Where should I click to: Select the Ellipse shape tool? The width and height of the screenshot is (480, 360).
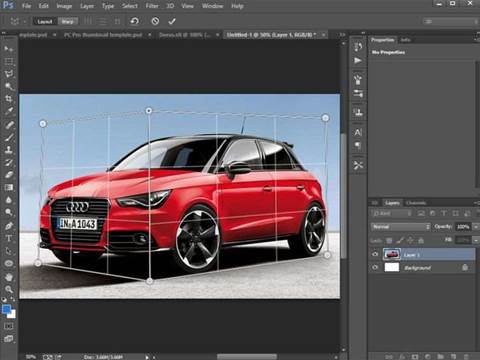8,263
